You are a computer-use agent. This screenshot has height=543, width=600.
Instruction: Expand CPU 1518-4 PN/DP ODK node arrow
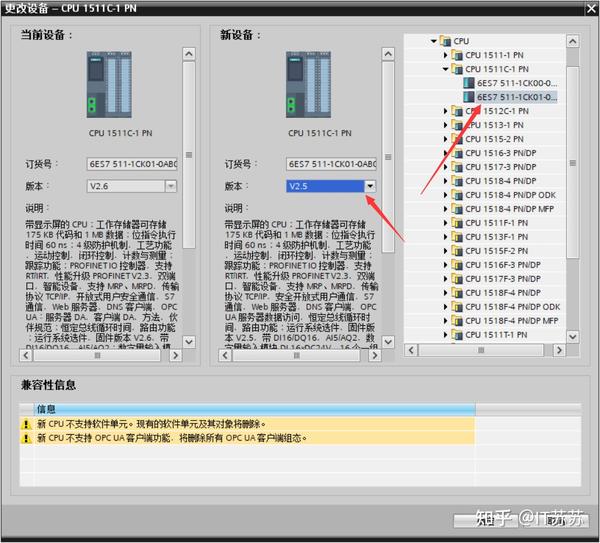445,195
